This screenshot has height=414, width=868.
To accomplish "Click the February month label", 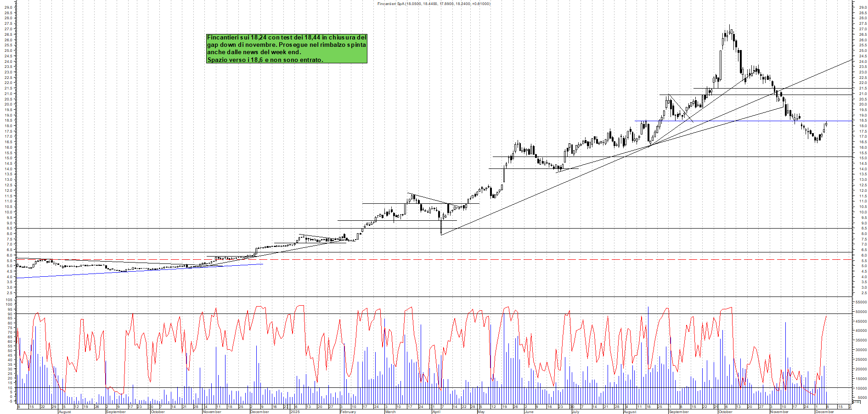I will coord(348,412).
